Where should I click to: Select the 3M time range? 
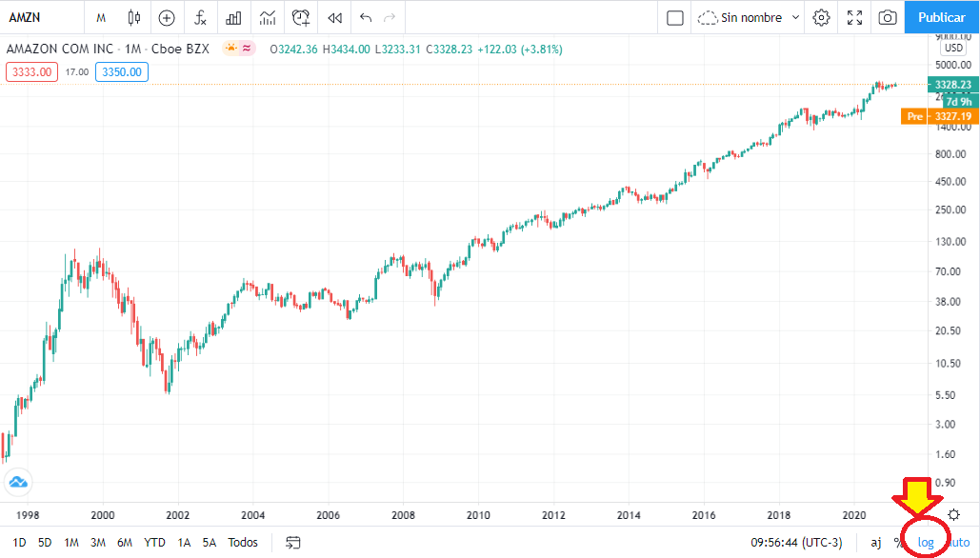click(98, 543)
